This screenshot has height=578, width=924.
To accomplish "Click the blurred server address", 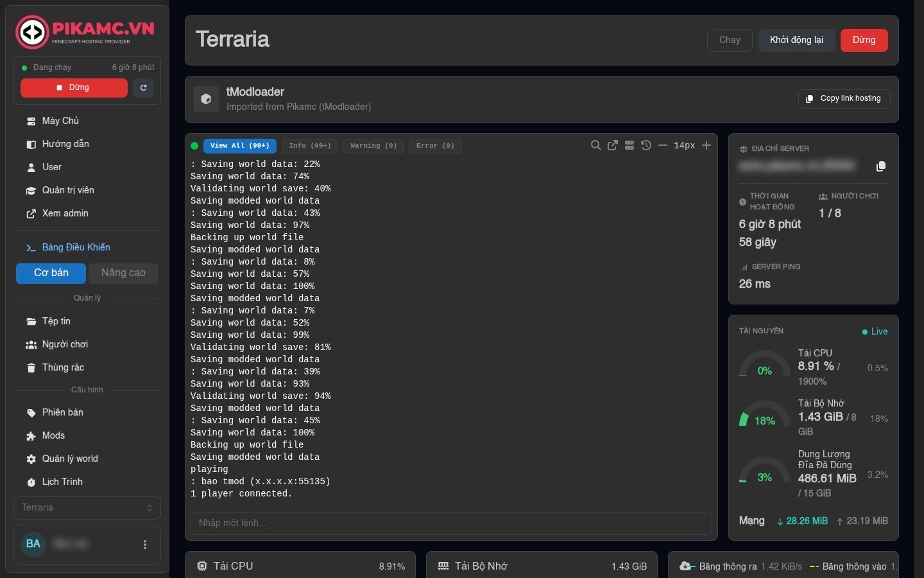I will click(796, 166).
